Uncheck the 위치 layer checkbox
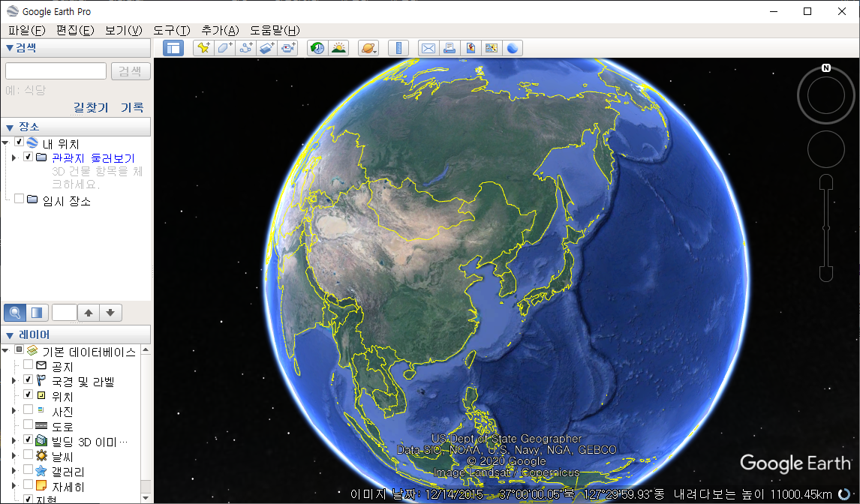This screenshot has width=860, height=504. 28,394
